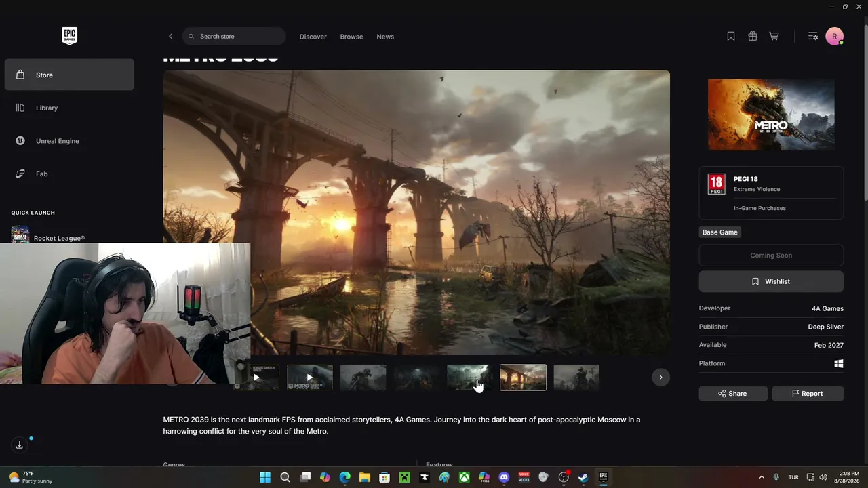
Task: Show next thumbnails with right arrow
Action: coord(660,378)
